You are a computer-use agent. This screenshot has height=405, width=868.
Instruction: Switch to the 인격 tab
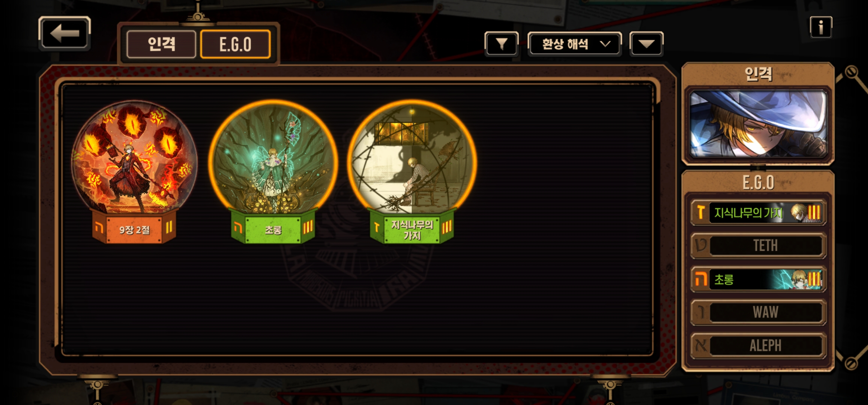[x=162, y=44]
